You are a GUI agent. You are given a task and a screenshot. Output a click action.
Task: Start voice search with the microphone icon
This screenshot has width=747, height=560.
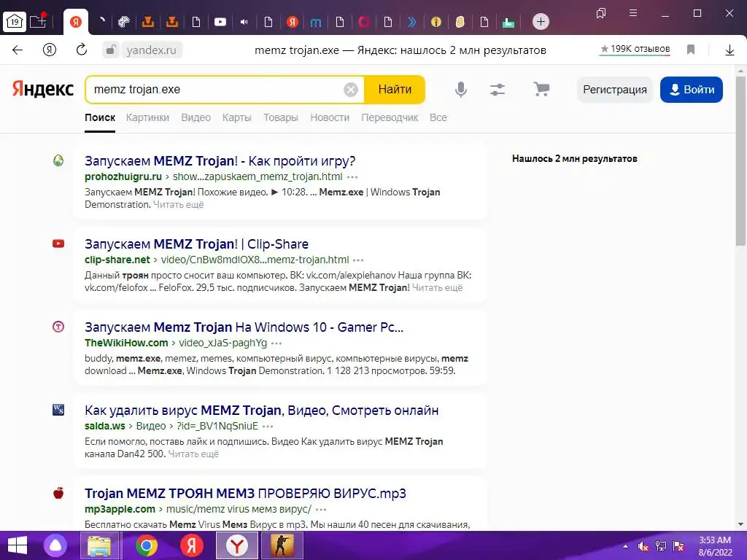[x=461, y=90]
